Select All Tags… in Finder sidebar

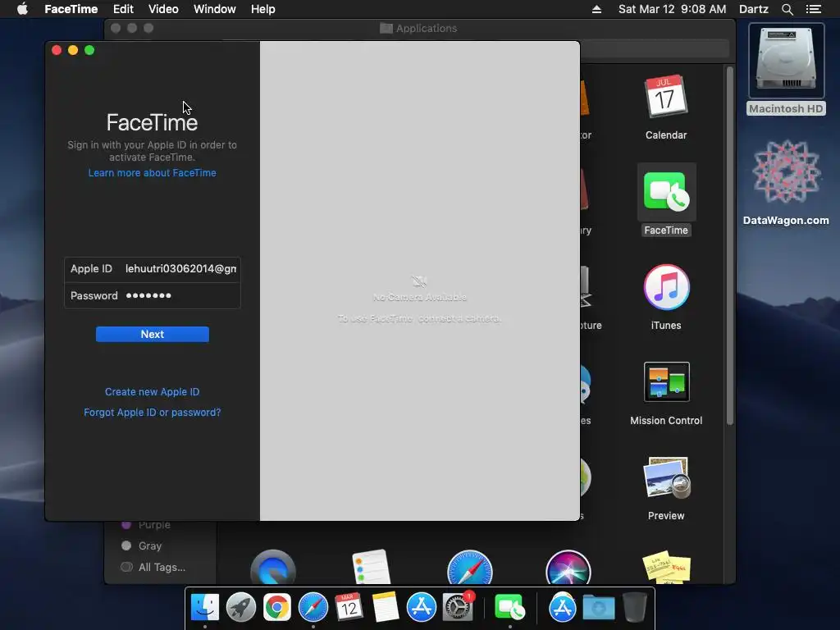[x=153, y=567]
